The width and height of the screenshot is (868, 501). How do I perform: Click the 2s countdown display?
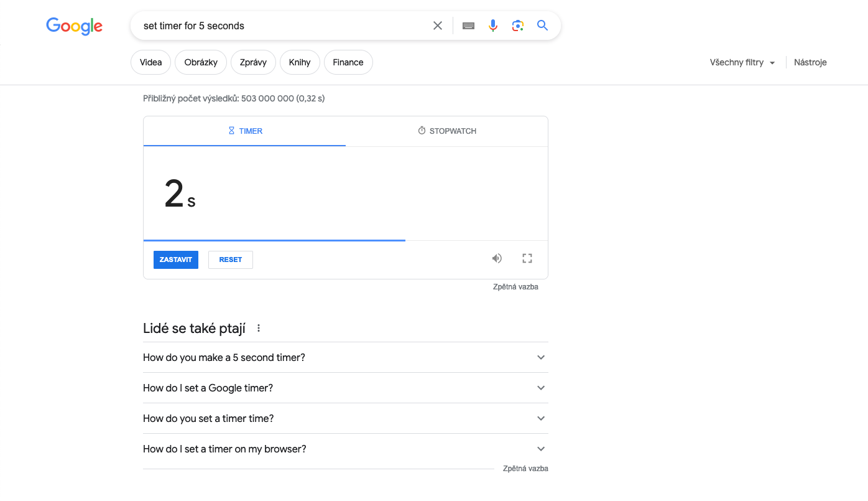tap(180, 194)
